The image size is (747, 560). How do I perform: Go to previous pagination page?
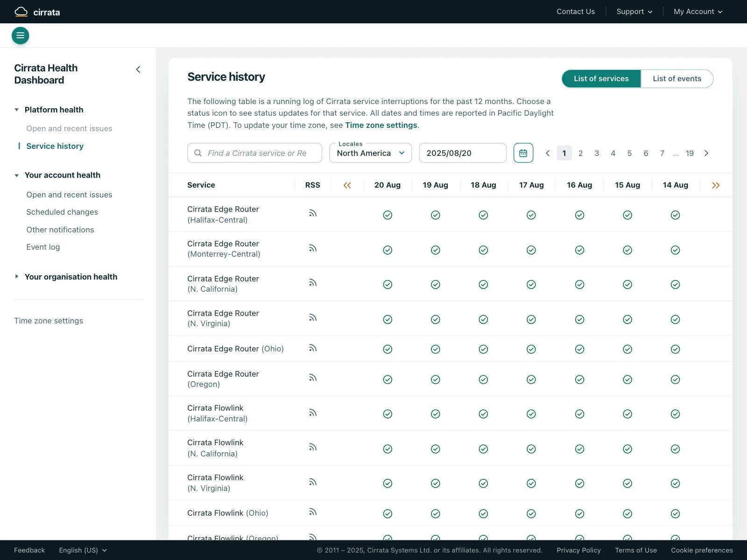pos(548,153)
